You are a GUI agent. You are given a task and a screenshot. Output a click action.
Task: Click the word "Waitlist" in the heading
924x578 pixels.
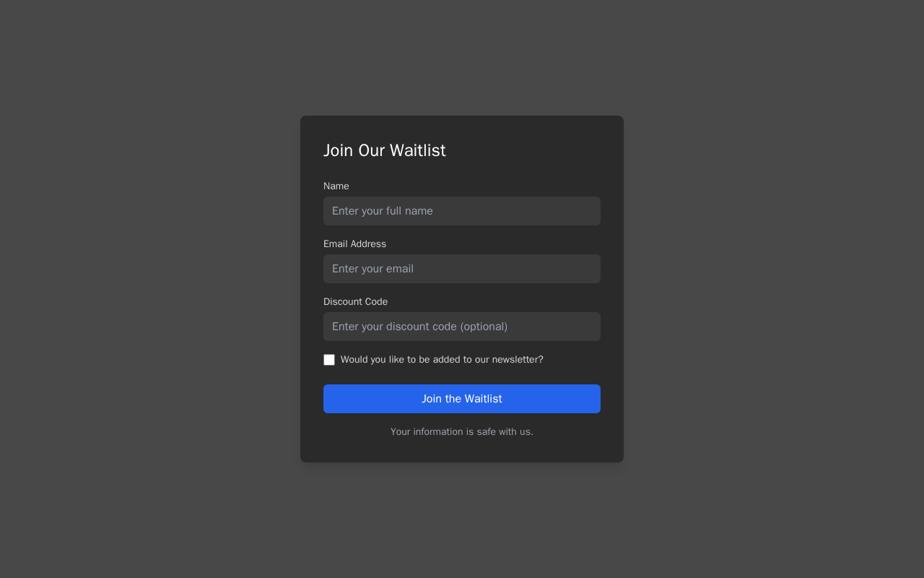418,150
